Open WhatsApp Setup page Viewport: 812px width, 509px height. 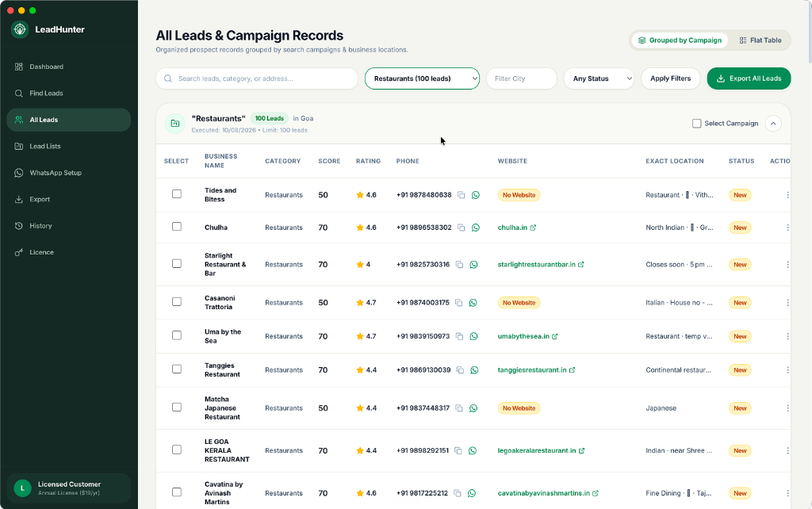tap(68, 173)
